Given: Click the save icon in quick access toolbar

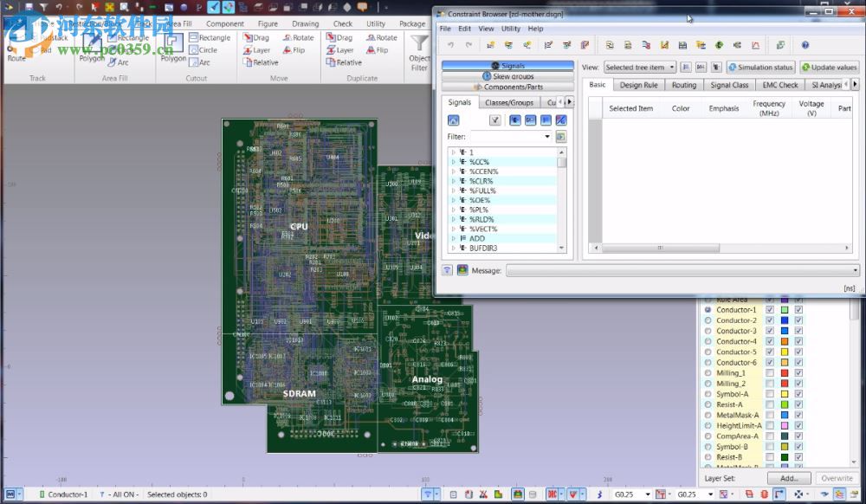Looking at the screenshot, I should (x=28, y=7).
